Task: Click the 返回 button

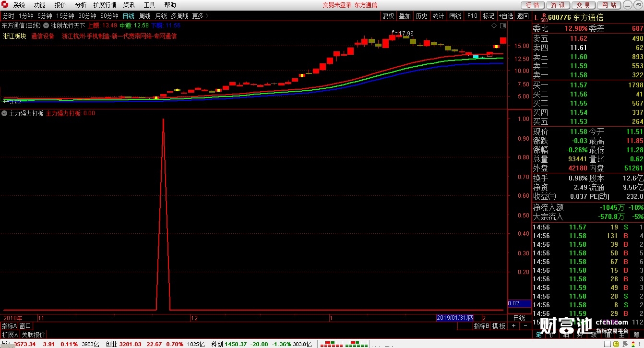Action: coord(523,16)
